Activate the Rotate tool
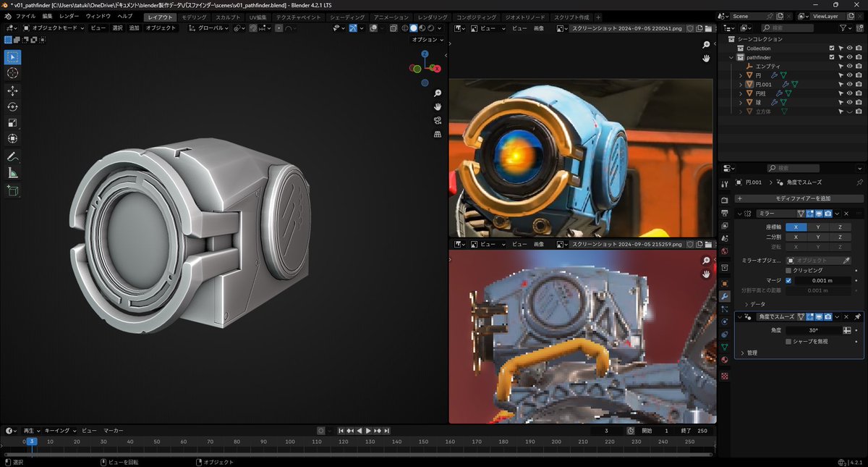The height and width of the screenshot is (467, 868). (x=12, y=106)
